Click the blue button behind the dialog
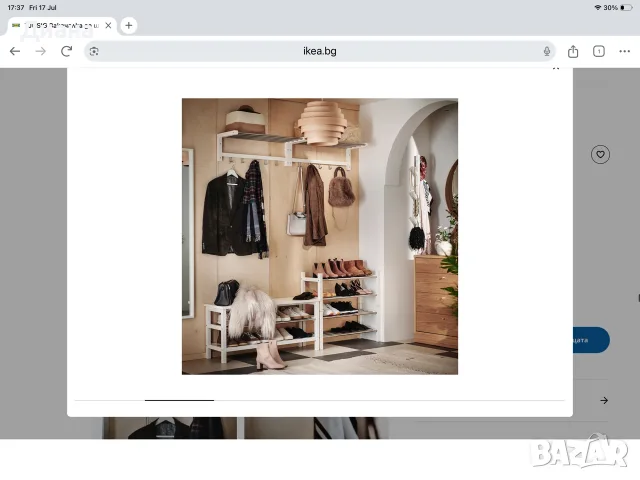The height and width of the screenshot is (480, 640). [x=591, y=340]
